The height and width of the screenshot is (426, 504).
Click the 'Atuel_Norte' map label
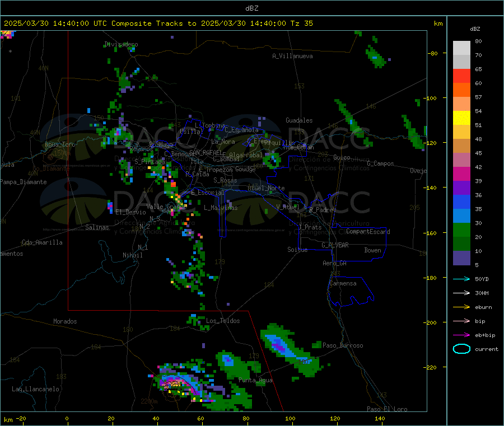[x=266, y=188]
